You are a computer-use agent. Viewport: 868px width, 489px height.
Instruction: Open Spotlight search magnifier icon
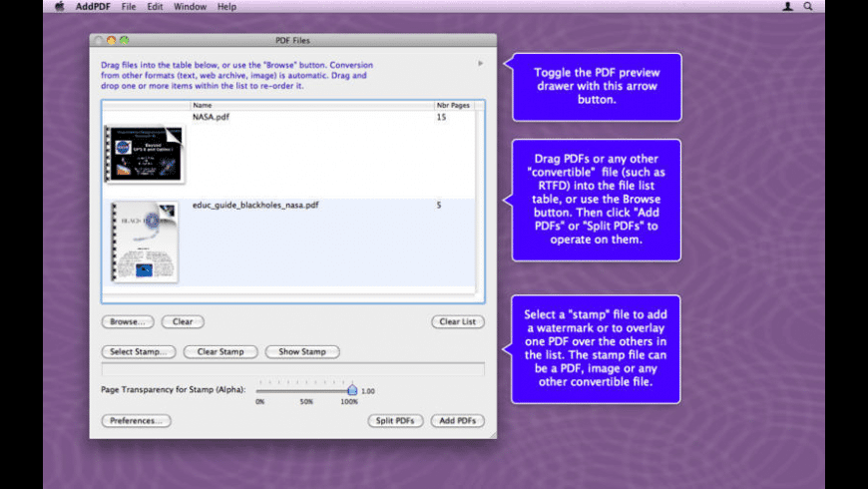[808, 7]
